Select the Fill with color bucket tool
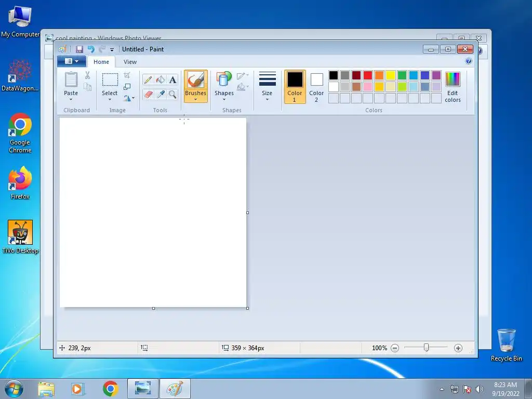The height and width of the screenshot is (399, 532). [x=160, y=79]
